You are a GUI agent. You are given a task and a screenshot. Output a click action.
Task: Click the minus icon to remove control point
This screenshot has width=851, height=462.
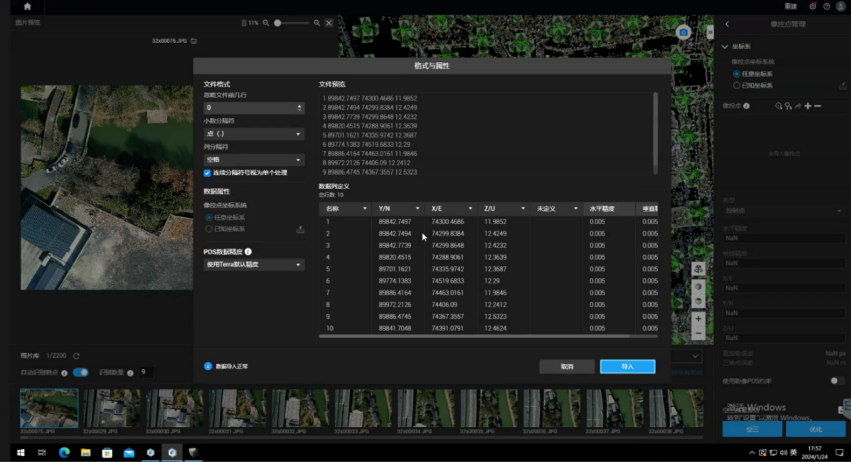click(x=817, y=106)
